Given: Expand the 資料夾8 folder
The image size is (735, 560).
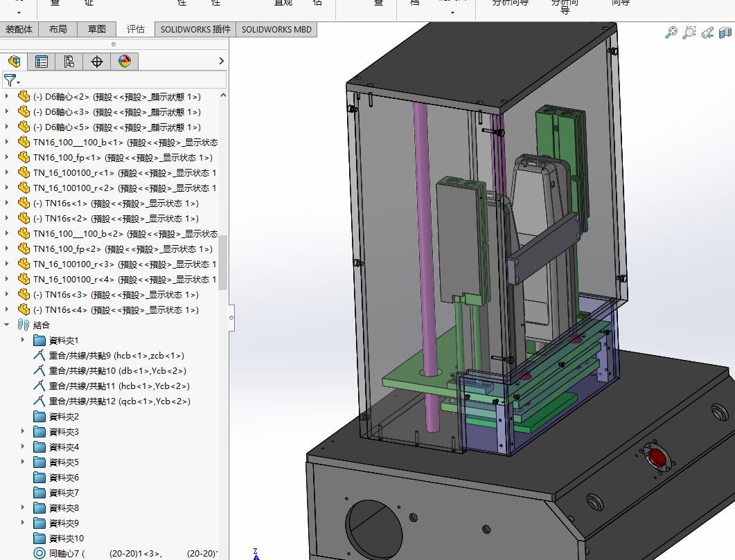Looking at the screenshot, I should (22, 507).
